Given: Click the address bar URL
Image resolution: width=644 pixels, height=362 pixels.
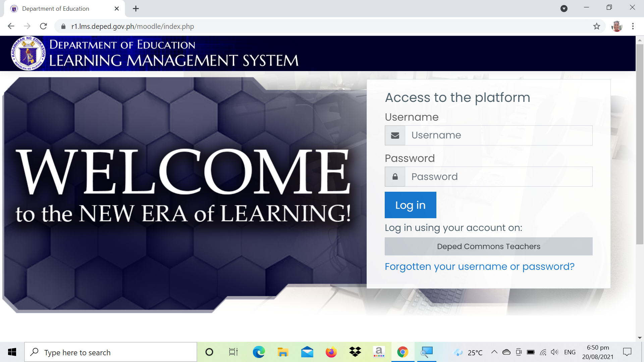Looking at the screenshot, I should click(x=132, y=26).
